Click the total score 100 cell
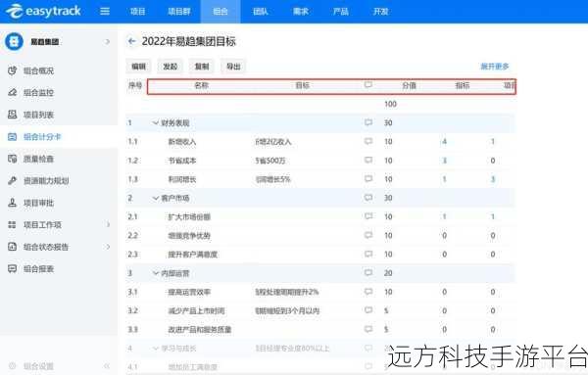Image resolution: width=588 pixels, height=375 pixels. pos(390,104)
